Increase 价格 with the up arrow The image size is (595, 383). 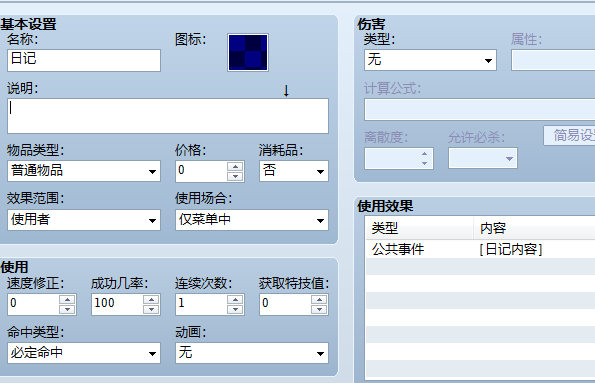pos(235,166)
